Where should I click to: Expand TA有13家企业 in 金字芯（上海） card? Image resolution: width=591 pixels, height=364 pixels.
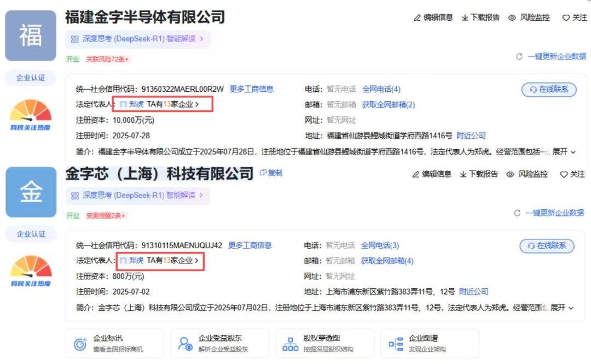[172, 261]
